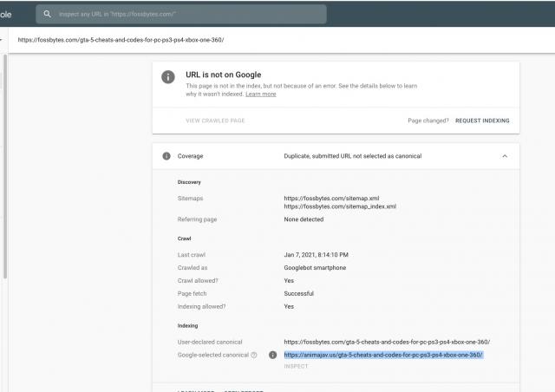Screen dimensions: 555x392
Task: Click the Coverage label
Action: 191,156
